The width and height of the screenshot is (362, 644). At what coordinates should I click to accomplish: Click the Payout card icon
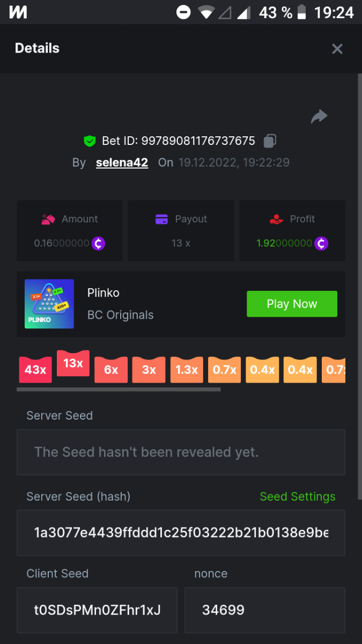point(161,219)
